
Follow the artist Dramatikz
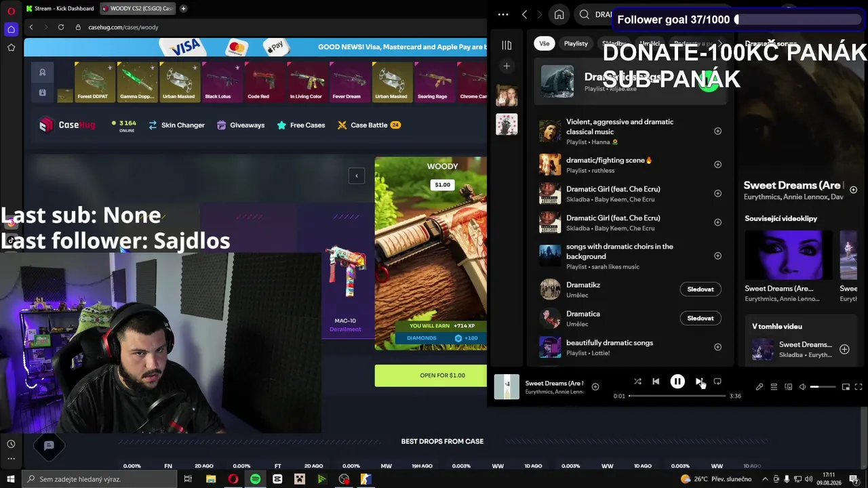click(x=701, y=289)
